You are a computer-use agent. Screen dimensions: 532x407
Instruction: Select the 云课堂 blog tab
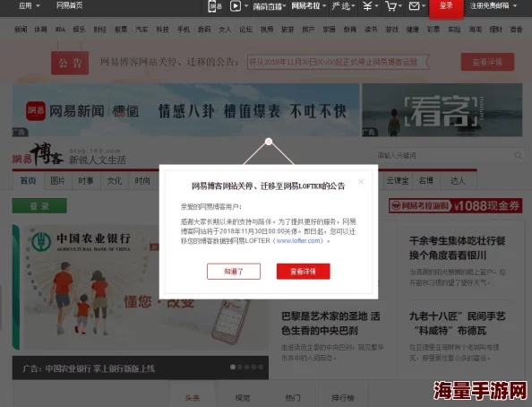(x=398, y=181)
